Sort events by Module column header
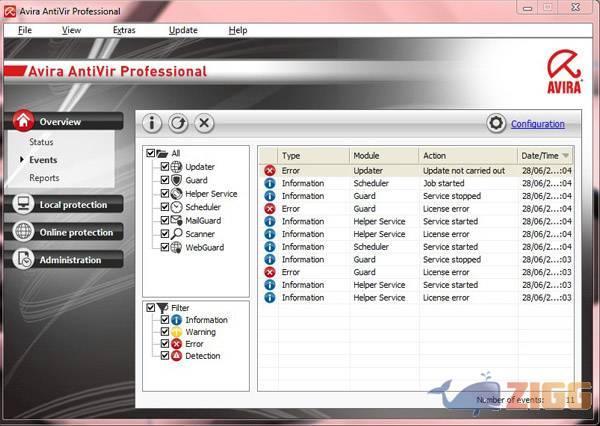Viewport: 600px width, 426px height. point(384,156)
